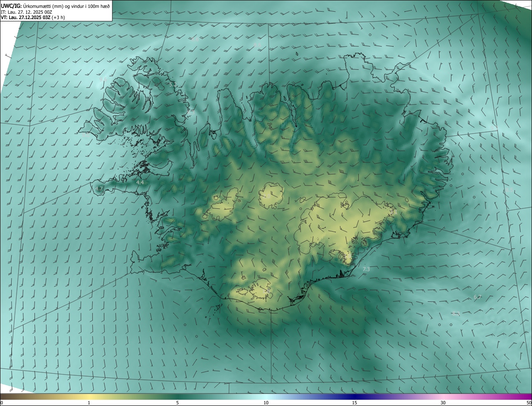This screenshot has height=406, width=532.
Task: Click the colorbar tick label '0'
Action: [2, 403]
